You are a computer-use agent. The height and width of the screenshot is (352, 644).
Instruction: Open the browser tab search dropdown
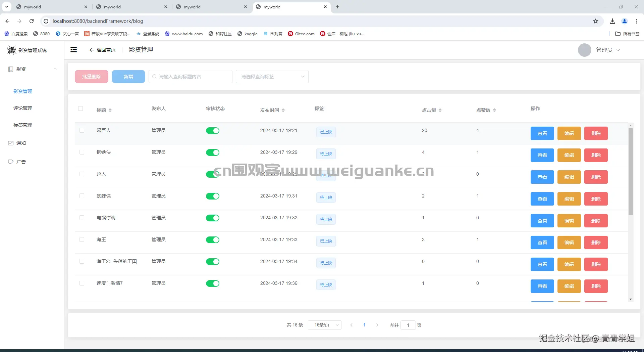click(7, 7)
